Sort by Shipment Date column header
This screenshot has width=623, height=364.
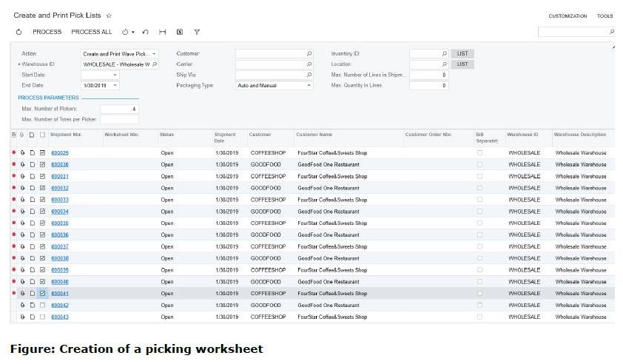225,138
